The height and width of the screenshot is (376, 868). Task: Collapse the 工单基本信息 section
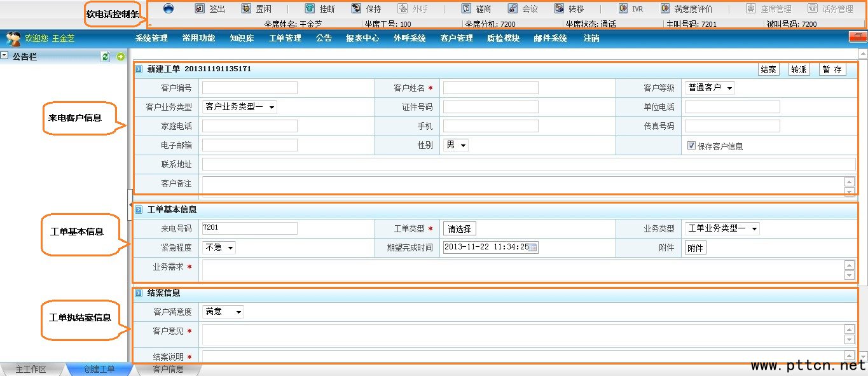tap(139, 209)
